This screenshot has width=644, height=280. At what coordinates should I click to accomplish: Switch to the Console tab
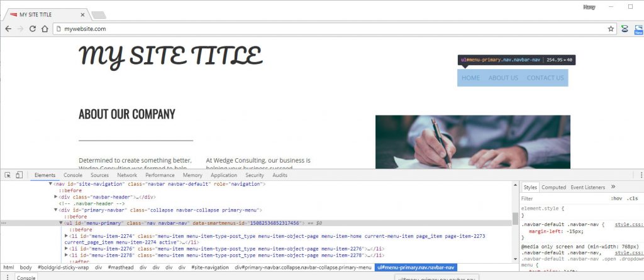click(x=73, y=175)
